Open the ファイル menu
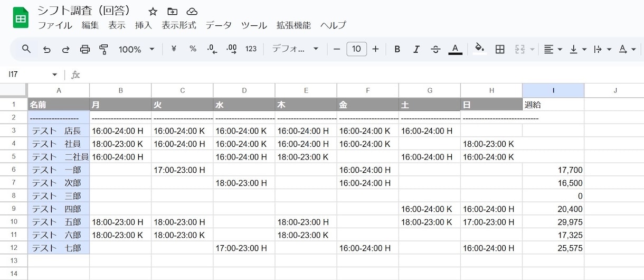Screen dimensions: 644x280 click(55, 25)
